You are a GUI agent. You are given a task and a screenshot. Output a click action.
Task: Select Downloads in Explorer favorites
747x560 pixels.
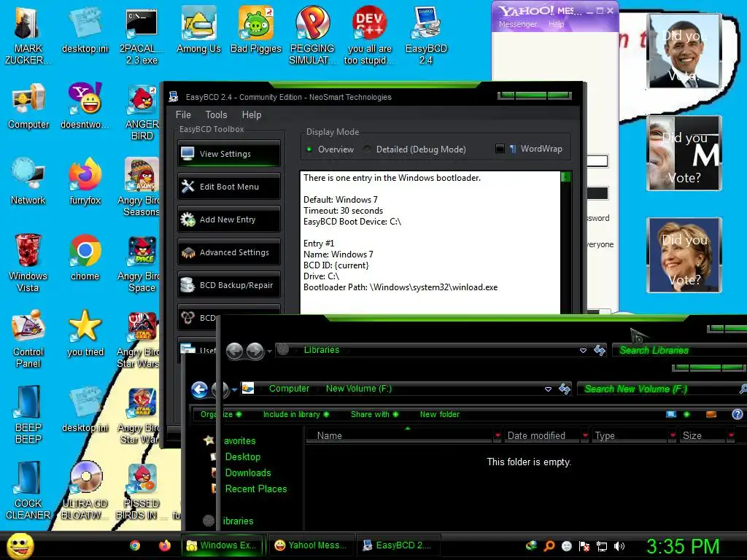click(248, 472)
